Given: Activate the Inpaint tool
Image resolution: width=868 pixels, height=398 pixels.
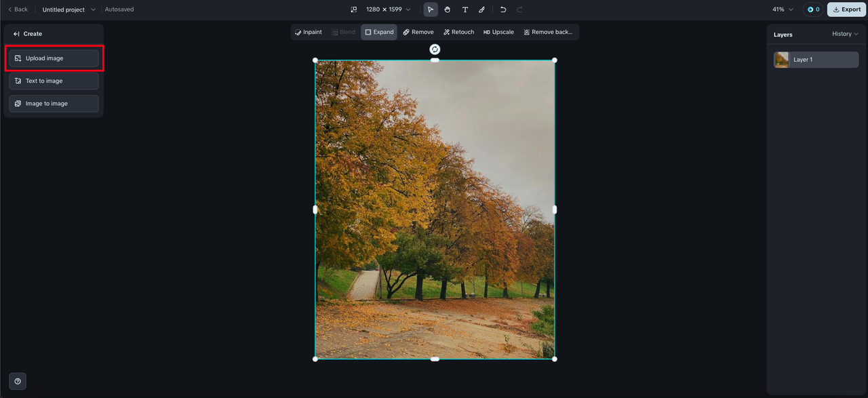Looking at the screenshot, I should [x=309, y=32].
